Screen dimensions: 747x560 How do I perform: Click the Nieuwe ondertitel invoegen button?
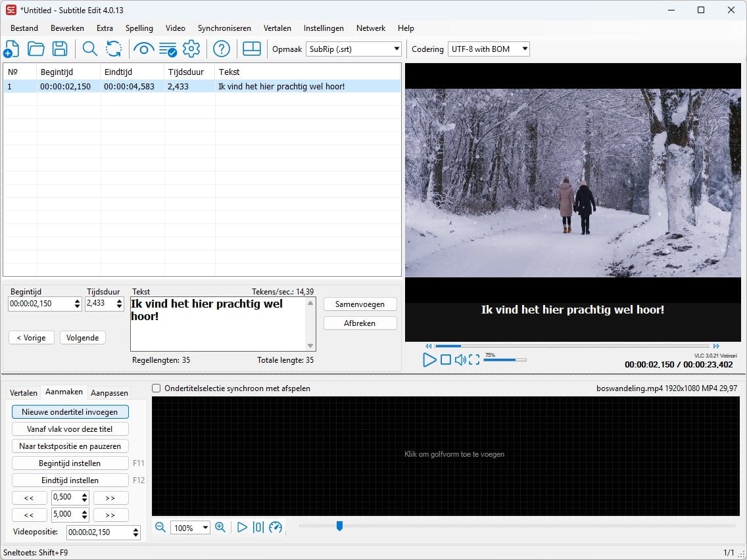click(x=70, y=412)
